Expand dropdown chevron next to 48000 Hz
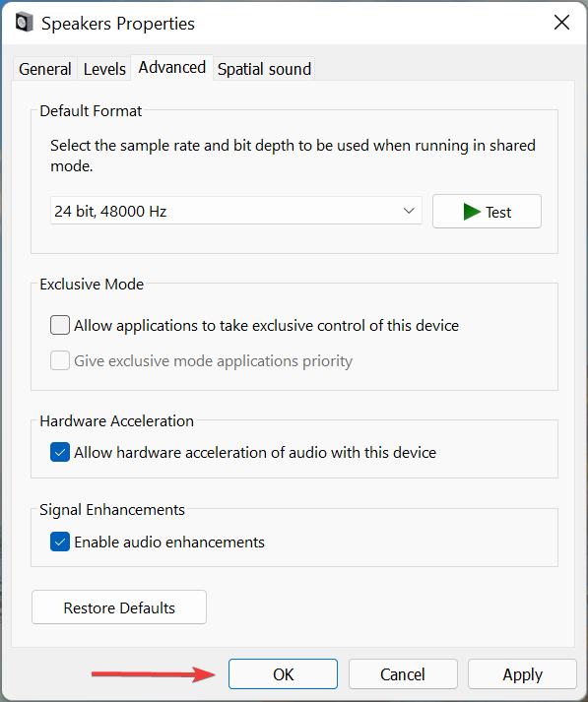Image resolution: width=588 pixels, height=702 pixels. coord(409,211)
